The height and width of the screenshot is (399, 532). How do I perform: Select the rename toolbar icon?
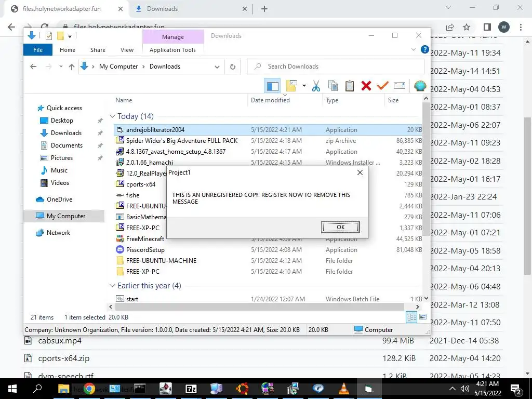click(400, 86)
